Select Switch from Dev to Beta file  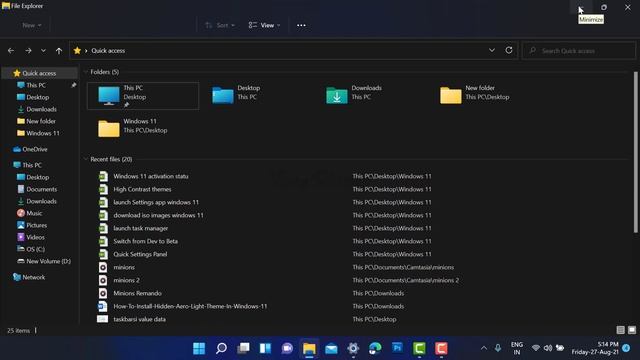coord(145,241)
